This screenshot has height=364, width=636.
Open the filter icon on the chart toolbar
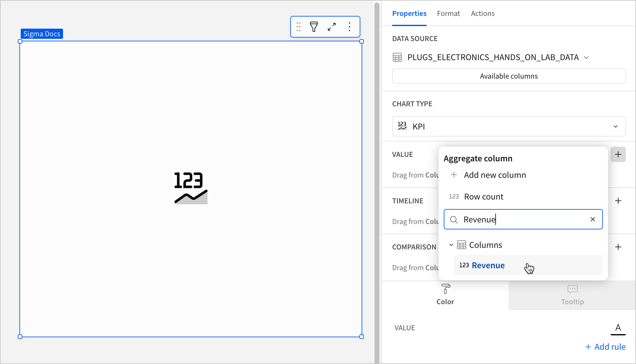click(x=314, y=27)
